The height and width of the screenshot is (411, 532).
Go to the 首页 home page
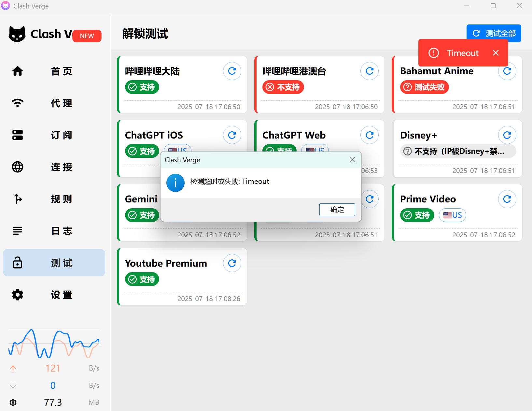click(54, 71)
